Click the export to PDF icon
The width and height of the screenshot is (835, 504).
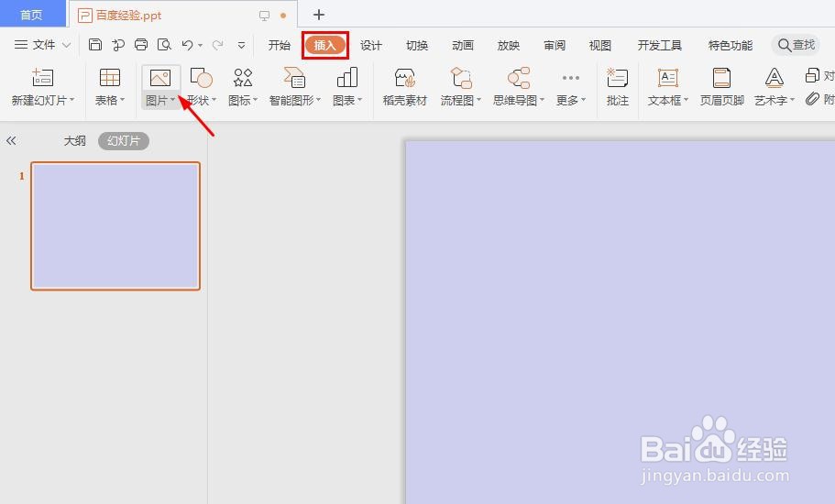118,45
